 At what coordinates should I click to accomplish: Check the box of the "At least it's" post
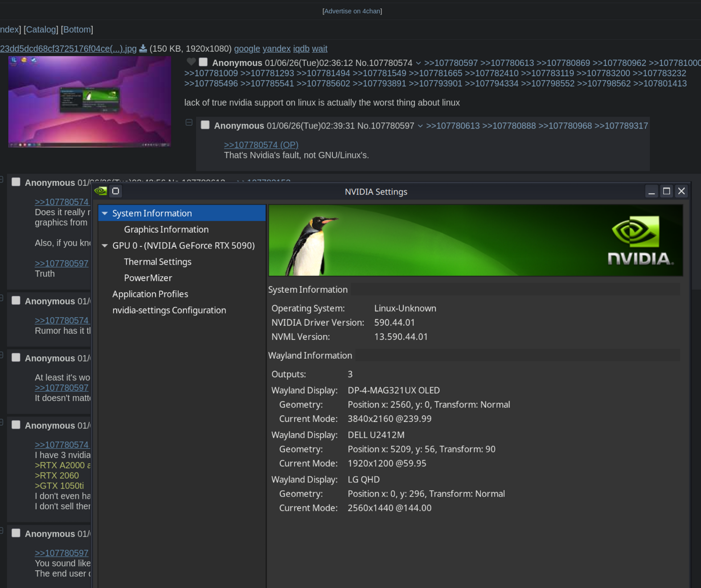click(x=16, y=357)
